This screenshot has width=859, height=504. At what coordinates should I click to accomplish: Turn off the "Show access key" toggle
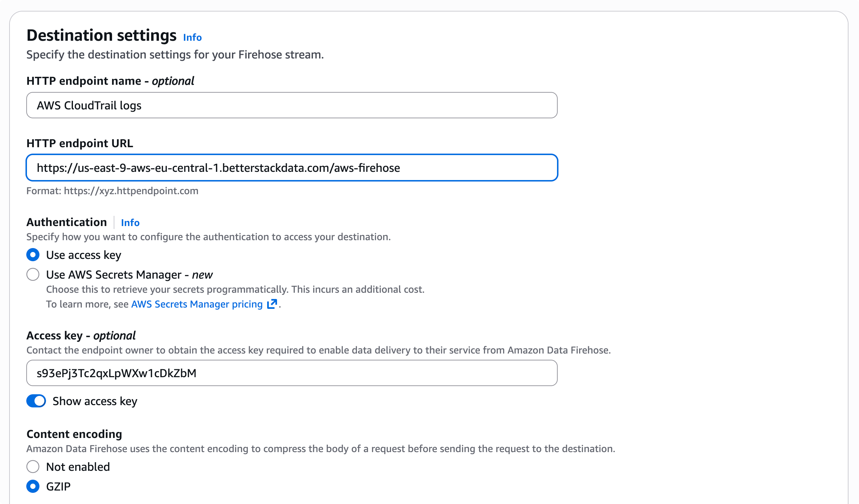36,401
